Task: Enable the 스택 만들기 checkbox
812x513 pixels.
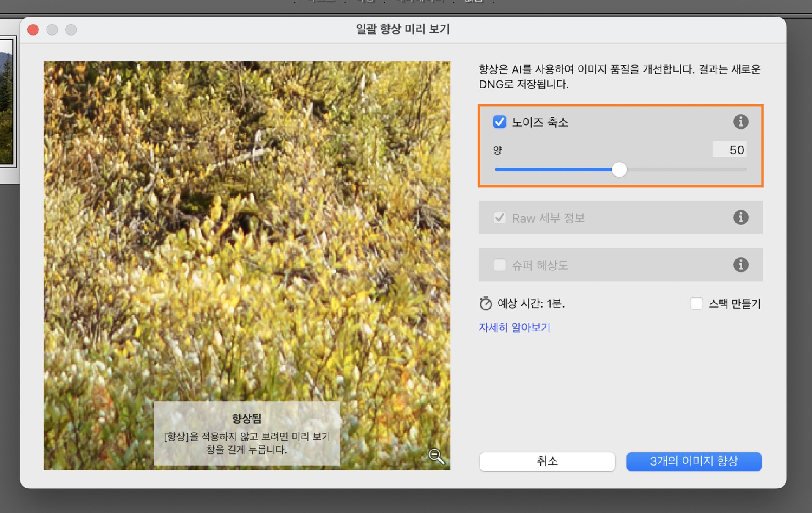Action: (x=696, y=303)
